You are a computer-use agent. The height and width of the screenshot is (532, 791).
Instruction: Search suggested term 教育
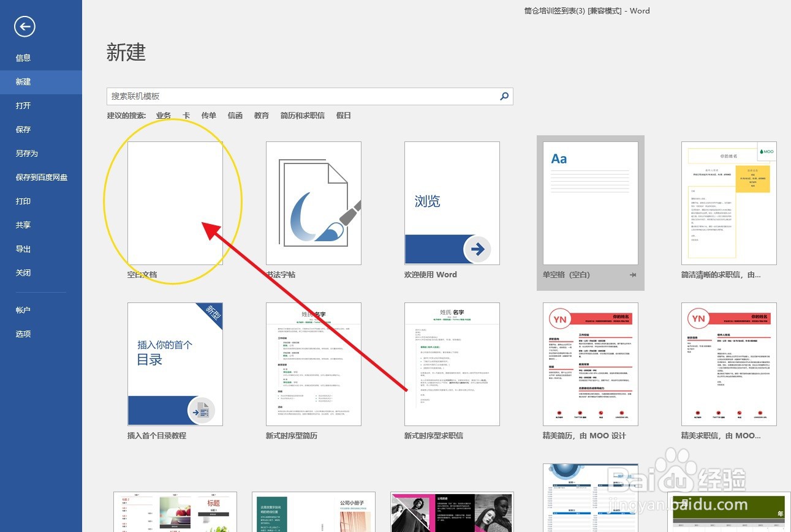[262, 116]
